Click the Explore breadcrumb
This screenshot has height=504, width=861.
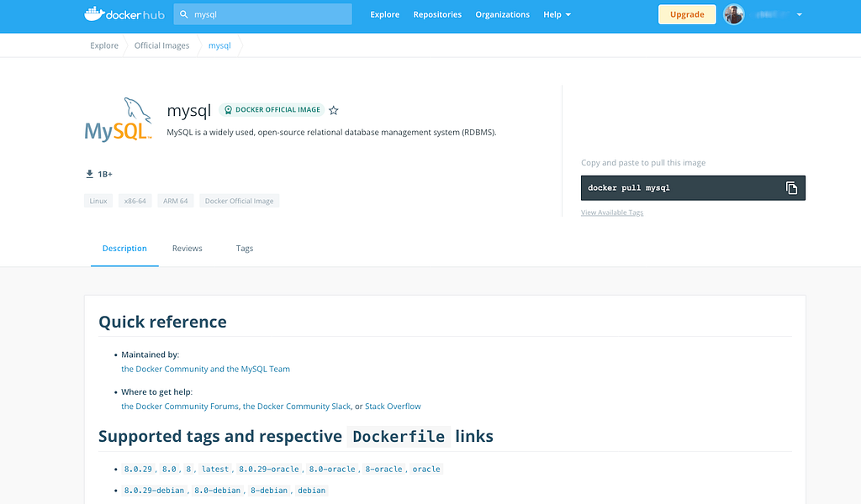coord(104,45)
